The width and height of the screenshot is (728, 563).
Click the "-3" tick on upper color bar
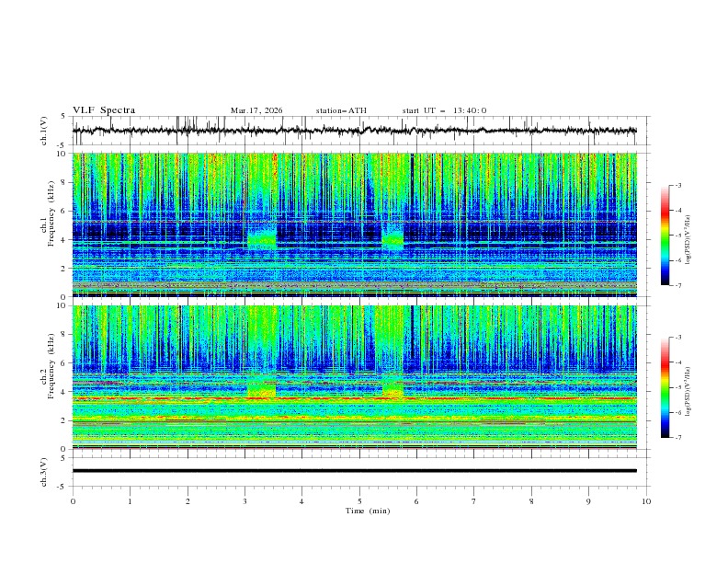(678, 185)
